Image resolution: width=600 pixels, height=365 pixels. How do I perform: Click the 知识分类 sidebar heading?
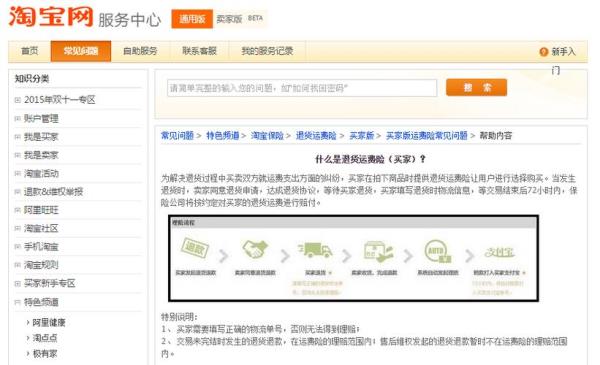click(x=32, y=79)
